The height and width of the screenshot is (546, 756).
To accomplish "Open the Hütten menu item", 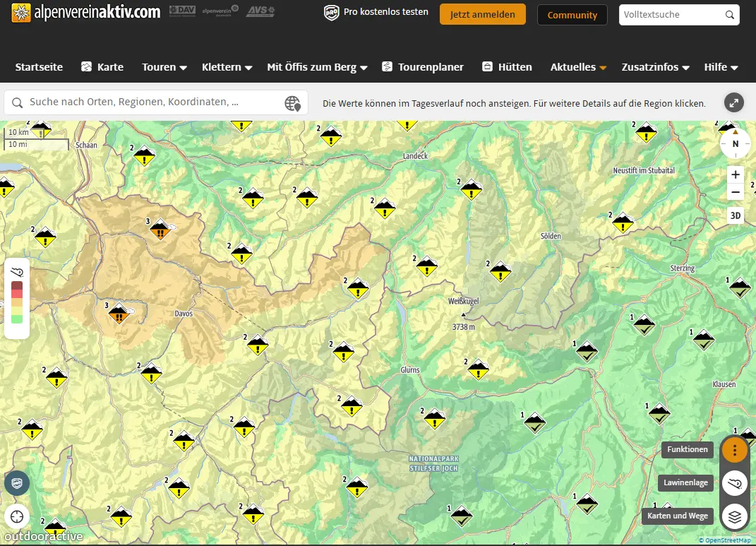I will point(507,67).
